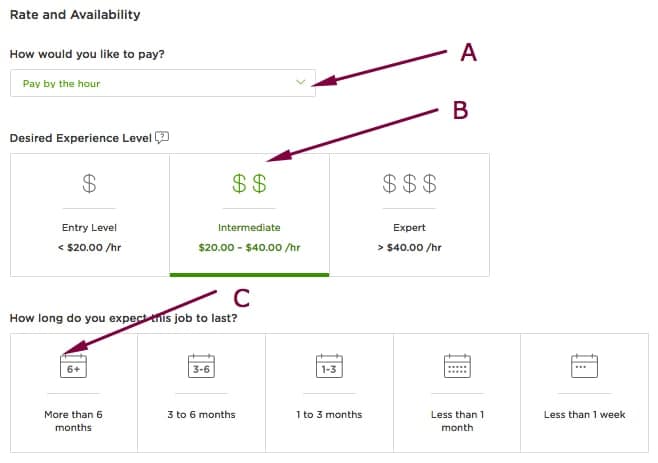Viewport: 658px width, 463px height.
Task: Select 'Pay by the hour' text in combo box
Action: pyautogui.click(x=61, y=84)
